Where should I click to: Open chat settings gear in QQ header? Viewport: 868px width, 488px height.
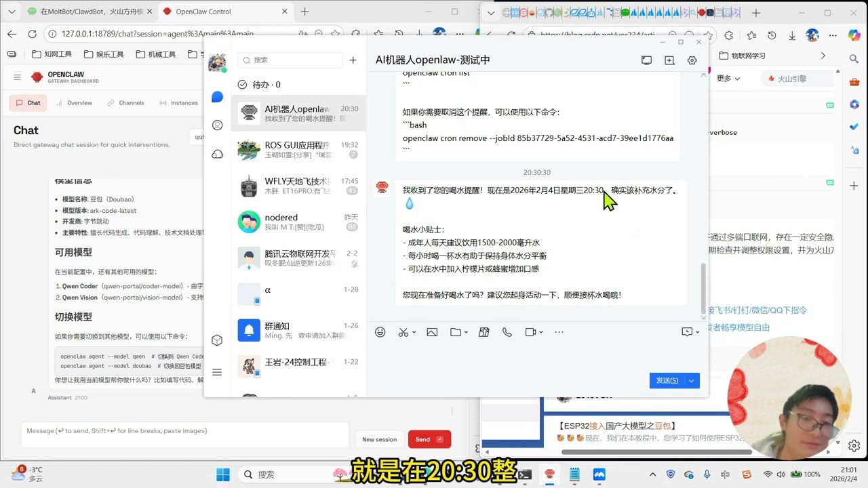pyautogui.click(x=692, y=60)
